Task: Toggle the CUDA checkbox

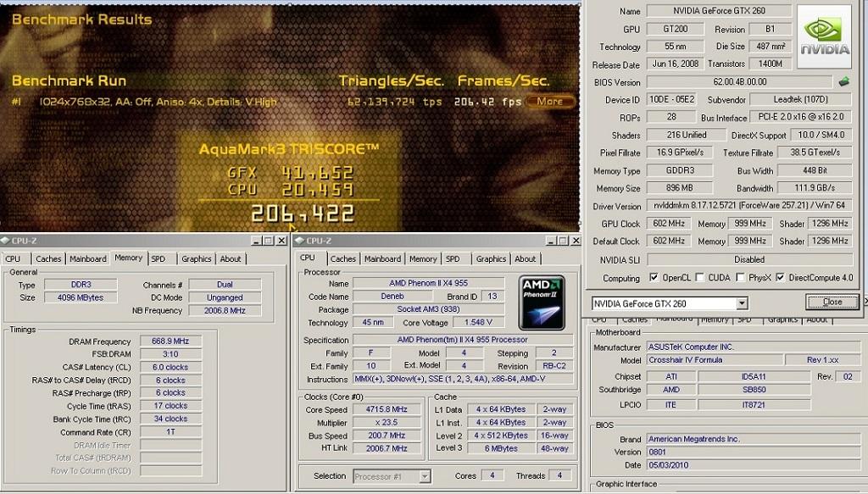Action: pyautogui.click(x=699, y=277)
